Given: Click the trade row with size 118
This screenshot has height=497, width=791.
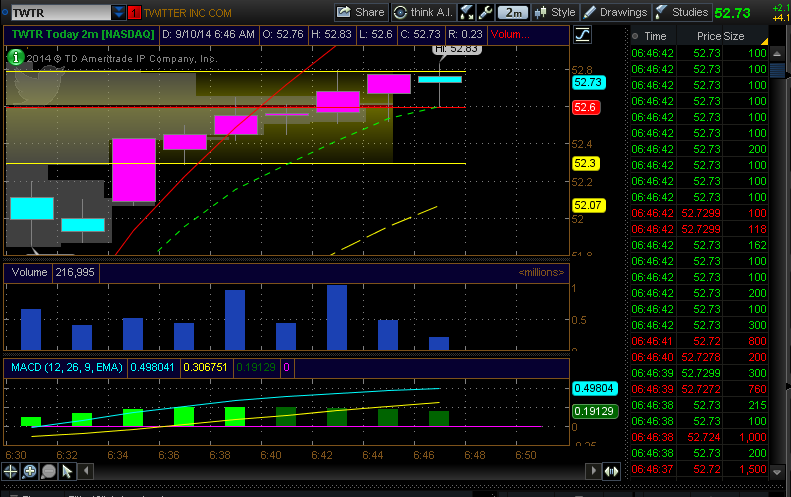Looking at the screenshot, I should pos(699,229).
